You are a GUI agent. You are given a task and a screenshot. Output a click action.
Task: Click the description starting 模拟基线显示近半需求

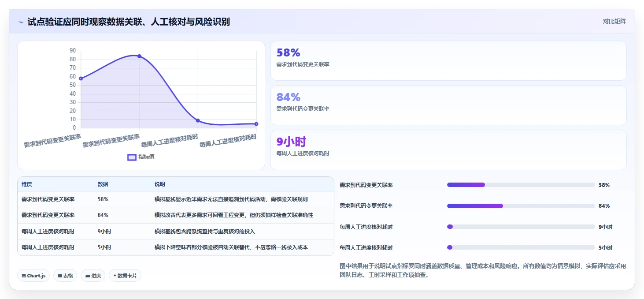tap(231, 199)
